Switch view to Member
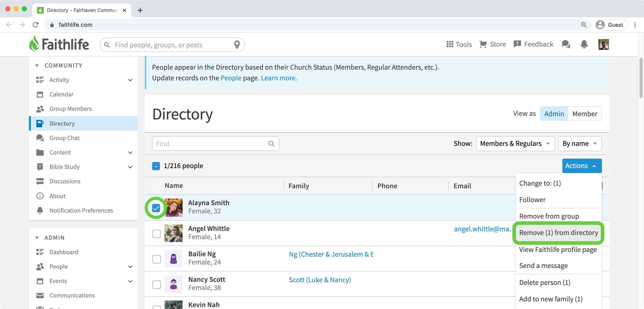The width and height of the screenshot is (644, 309). click(x=585, y=114)
